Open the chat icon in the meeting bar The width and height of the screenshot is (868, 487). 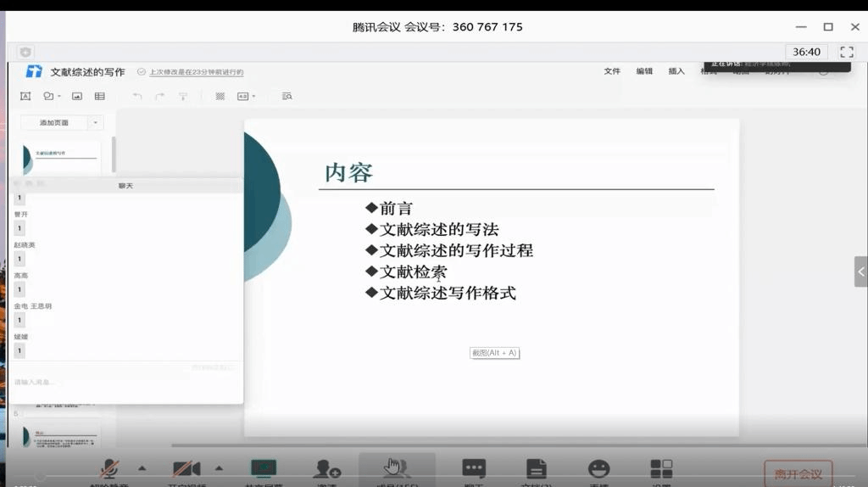pyautogui.click(x=474, y=469)
